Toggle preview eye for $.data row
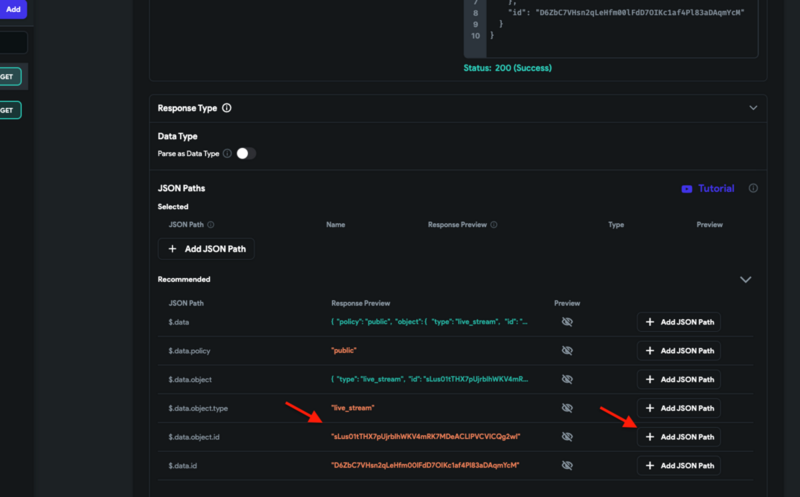 (x=567, y=322)
